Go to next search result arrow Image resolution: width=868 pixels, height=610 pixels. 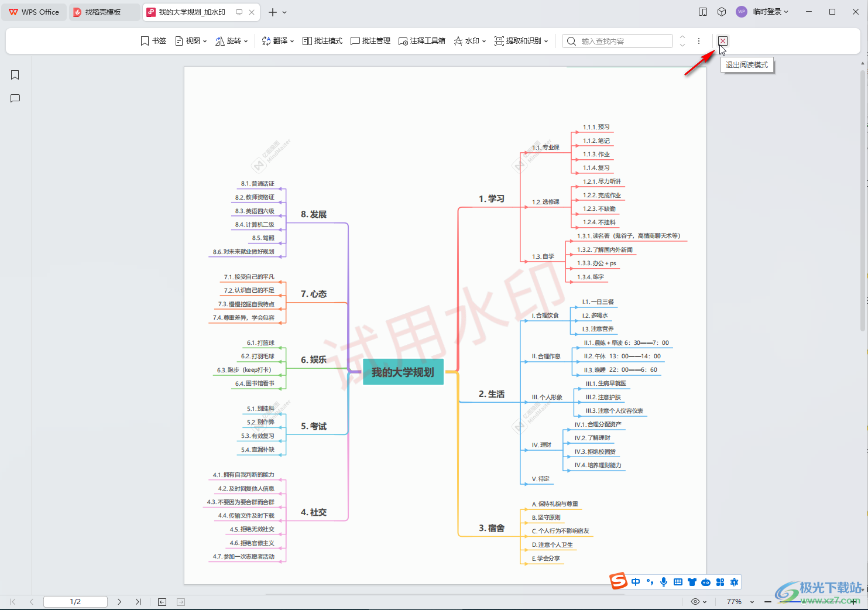point(682,45)
